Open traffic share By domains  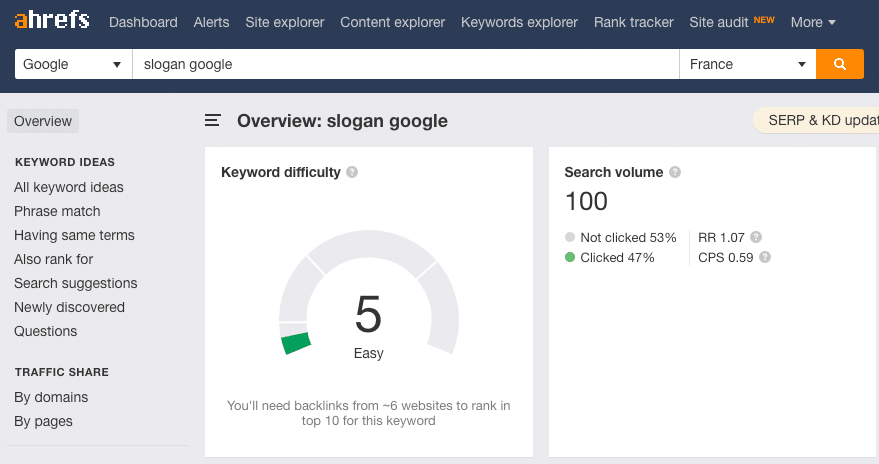(x=51, y=397)
